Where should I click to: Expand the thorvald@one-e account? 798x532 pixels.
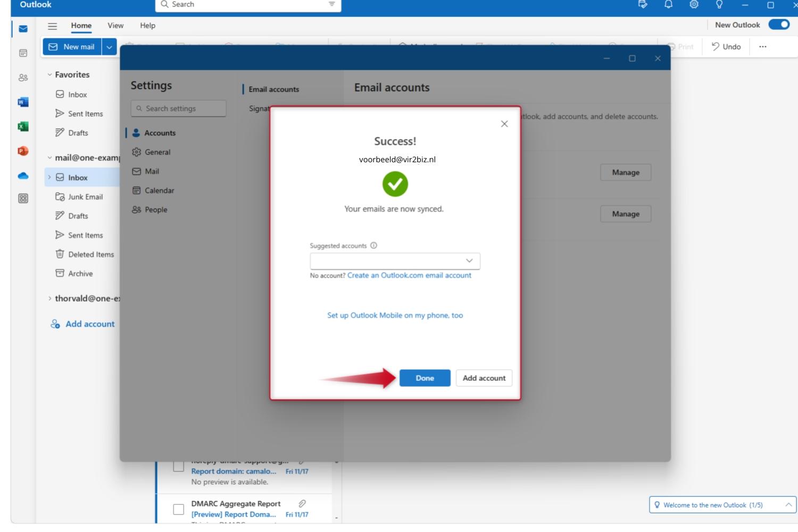coord(50,298)
